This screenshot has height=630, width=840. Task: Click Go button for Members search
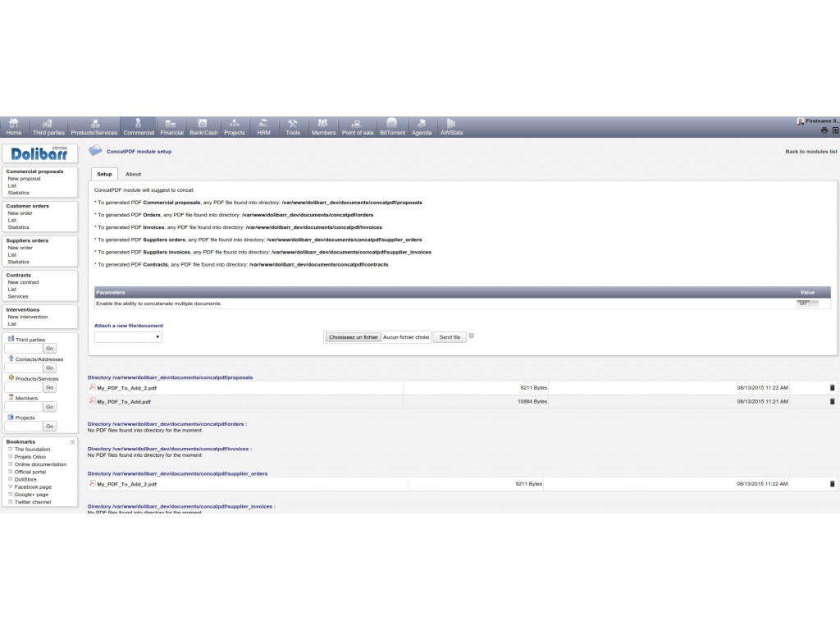[50, 407]
